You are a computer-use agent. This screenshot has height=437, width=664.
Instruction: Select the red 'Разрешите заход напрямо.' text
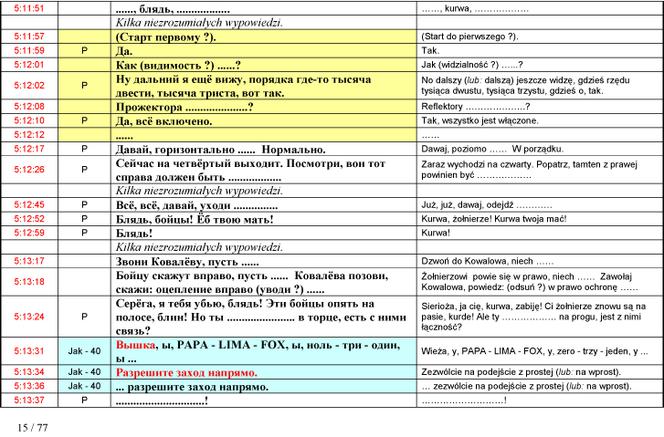[186, 373]
